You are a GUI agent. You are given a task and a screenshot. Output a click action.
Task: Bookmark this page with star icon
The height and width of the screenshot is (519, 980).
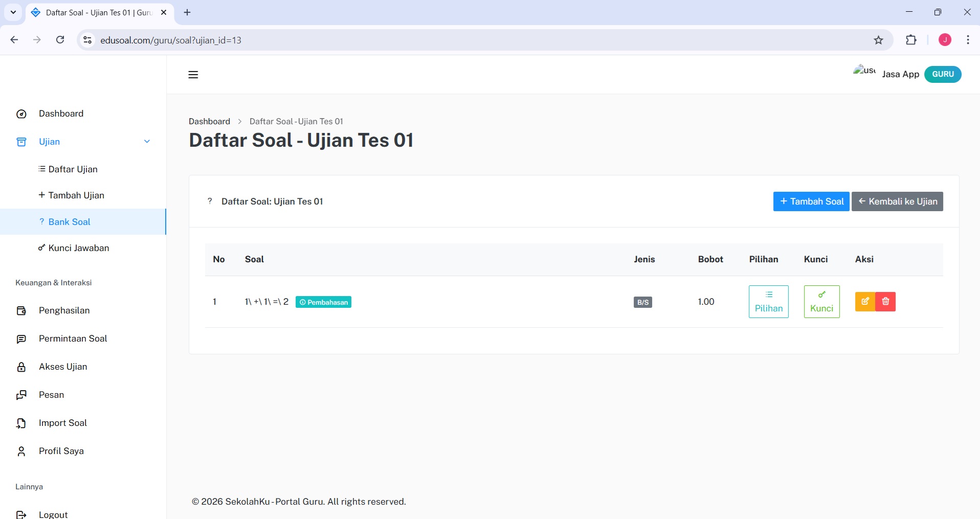[x=878, y=40]
